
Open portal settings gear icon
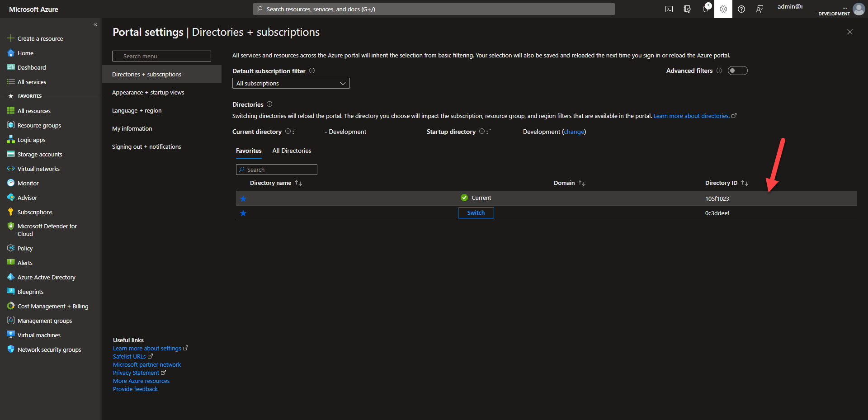click(x=723, y=9)
